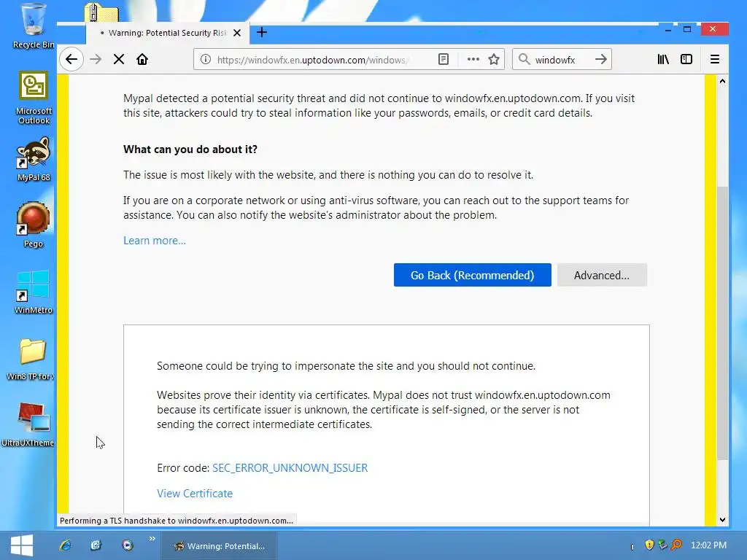Click Go Back (Recommended) button

pos(472,275)
